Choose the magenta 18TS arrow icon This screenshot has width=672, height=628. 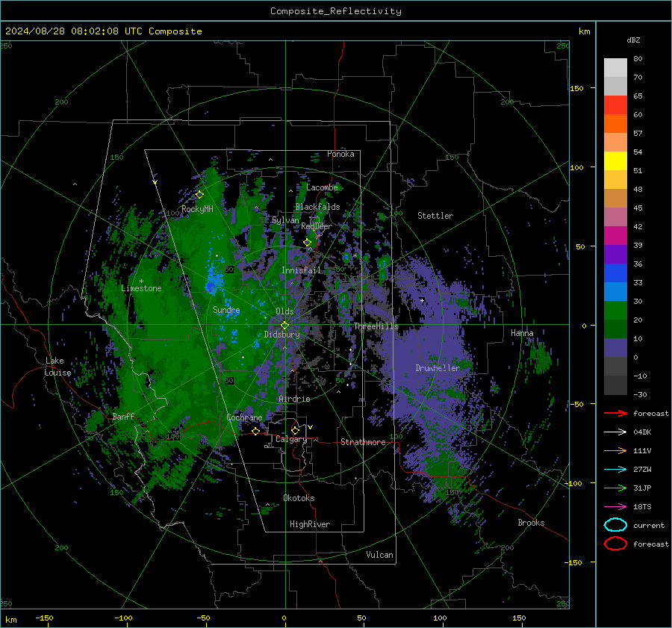(x=615, y=507)
